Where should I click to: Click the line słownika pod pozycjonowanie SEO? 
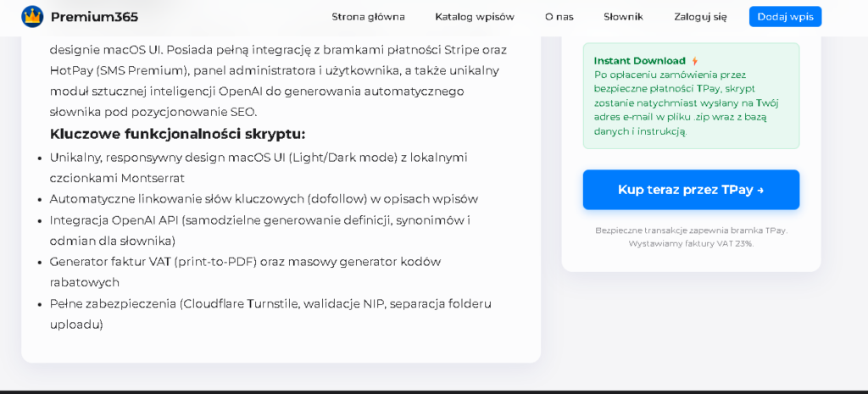coord(153,113)
